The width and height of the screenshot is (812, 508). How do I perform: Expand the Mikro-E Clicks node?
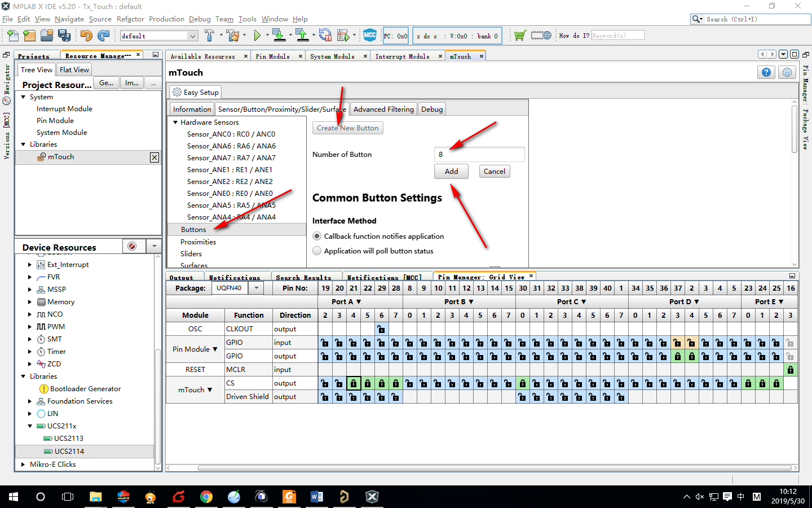tap(23, 465)
